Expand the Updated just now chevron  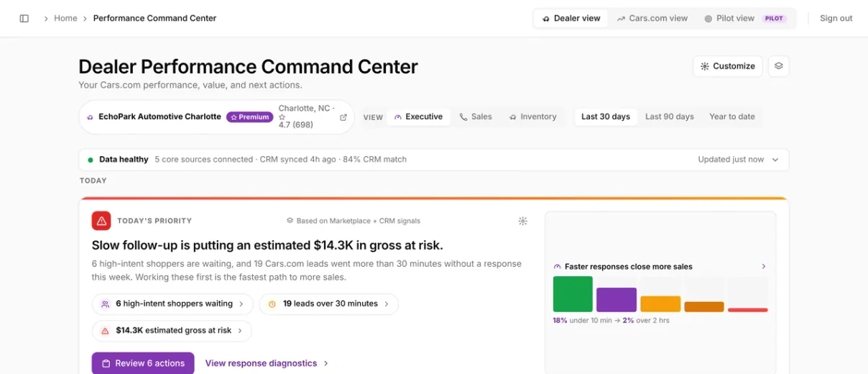[x=775, y=160]
